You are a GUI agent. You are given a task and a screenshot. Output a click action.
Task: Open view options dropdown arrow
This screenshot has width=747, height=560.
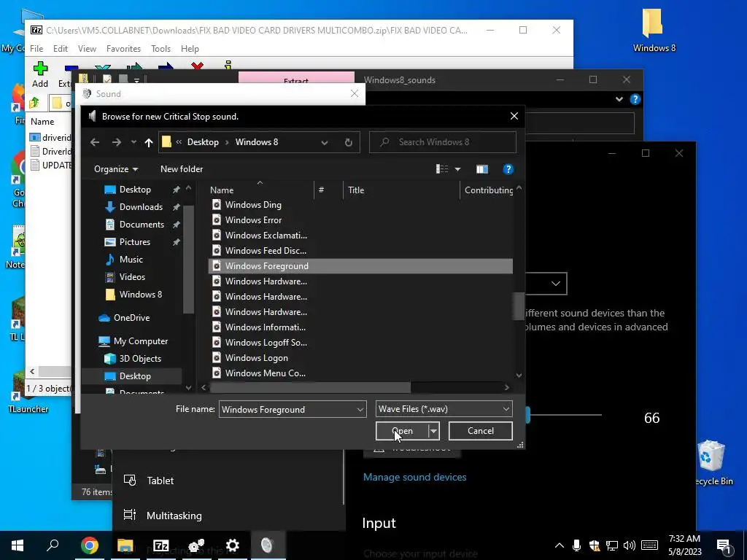click(x=458, y=169)
